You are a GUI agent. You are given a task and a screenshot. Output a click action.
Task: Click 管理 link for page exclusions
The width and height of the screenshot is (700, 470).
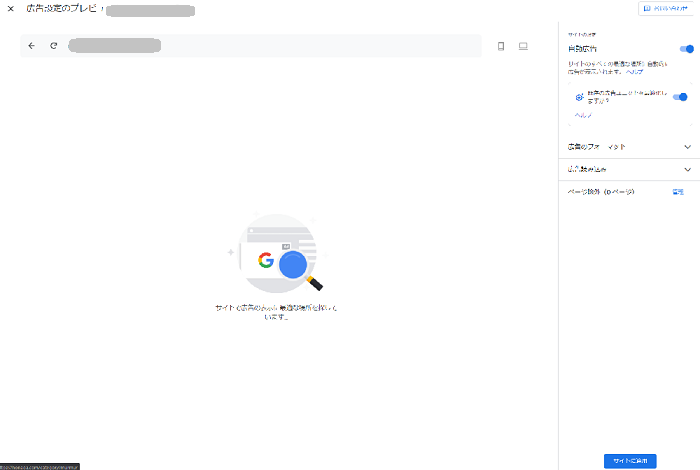click(678, 191)
